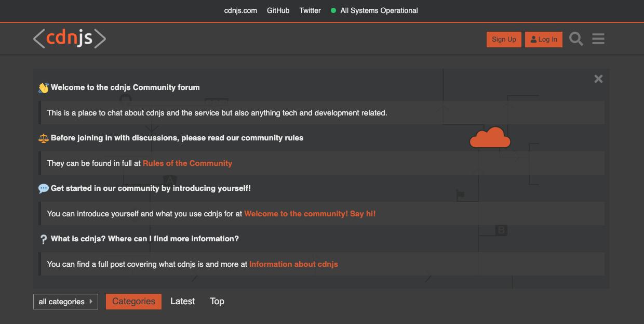
Task: Click the waving hand emoji
Action: click(44, 88)
